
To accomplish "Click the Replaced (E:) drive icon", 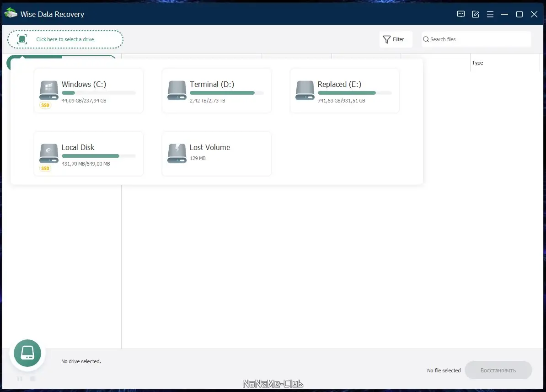I will [305, 90].
